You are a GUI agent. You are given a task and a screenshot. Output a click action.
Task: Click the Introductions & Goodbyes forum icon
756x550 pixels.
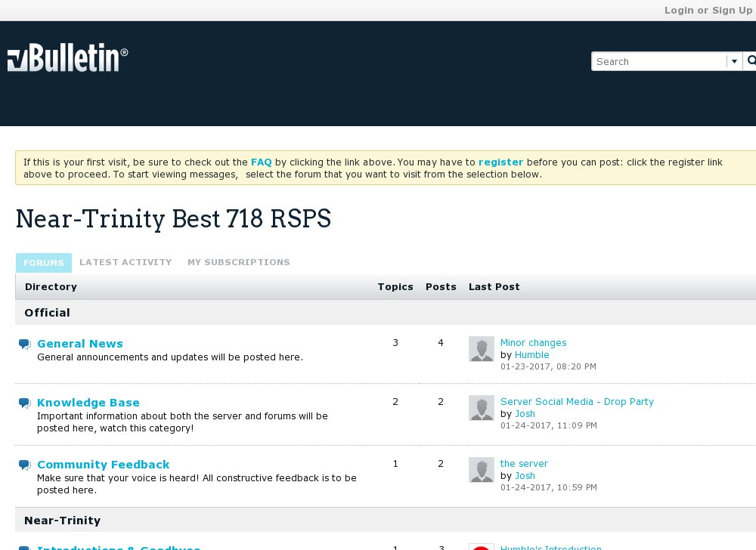[23, 548]
